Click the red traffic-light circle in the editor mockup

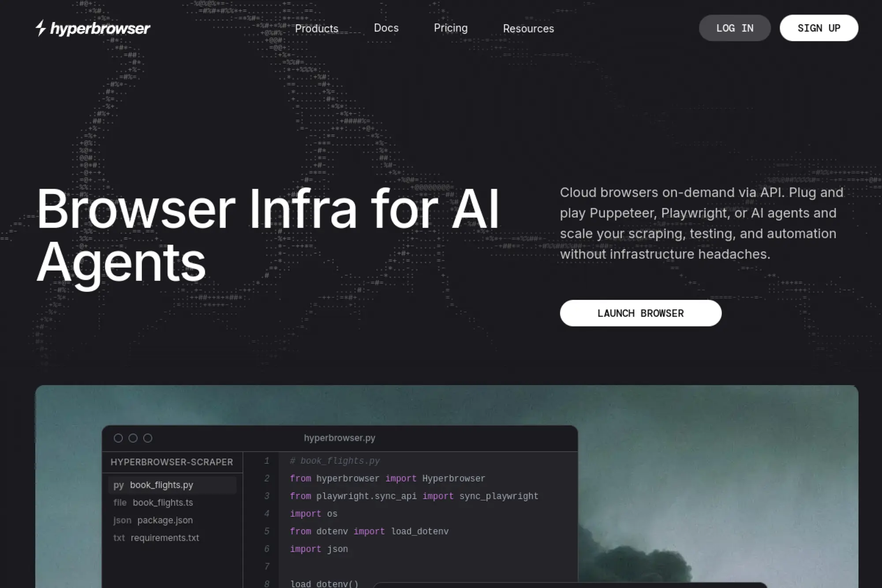(x=119, y=438)
